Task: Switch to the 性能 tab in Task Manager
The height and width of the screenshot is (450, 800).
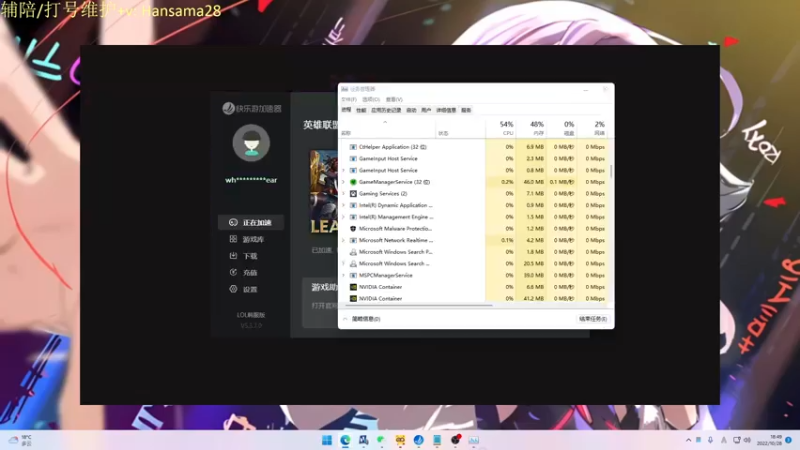Action: click(x=361, y=110)
